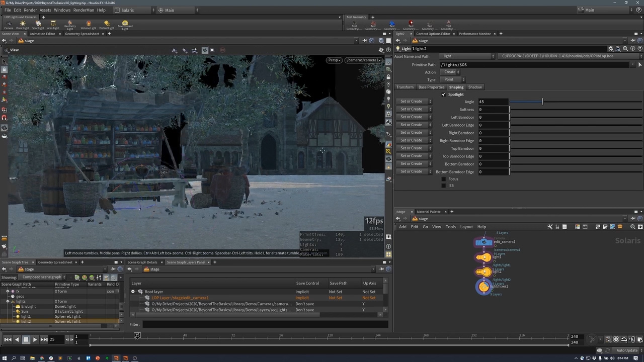
Task: Select the Environment Light shelf tool
Action: pyautogui.click(x=125, y=25)
